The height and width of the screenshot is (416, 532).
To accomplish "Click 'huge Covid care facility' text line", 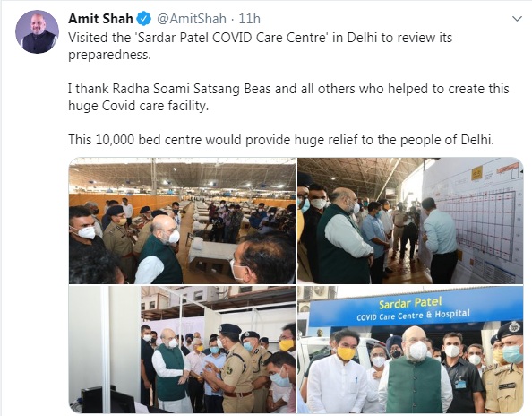I will pyautogui.click(x=139, y=106).
